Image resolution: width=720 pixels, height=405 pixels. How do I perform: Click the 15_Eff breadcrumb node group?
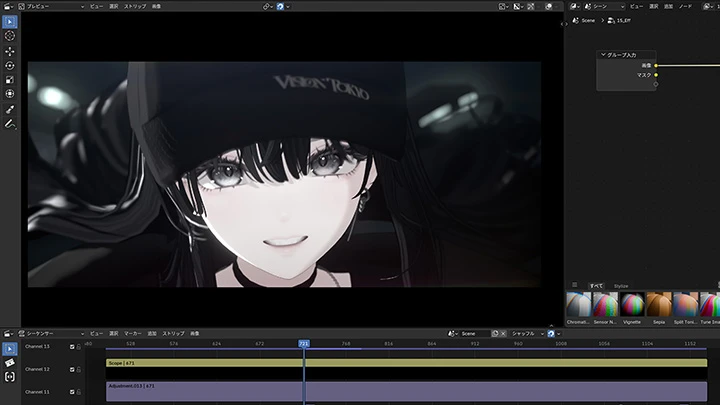click(x=619, y=21)
